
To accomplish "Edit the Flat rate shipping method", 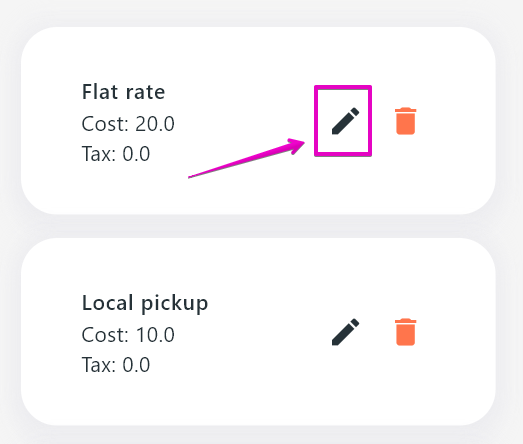I will point(345,121).
